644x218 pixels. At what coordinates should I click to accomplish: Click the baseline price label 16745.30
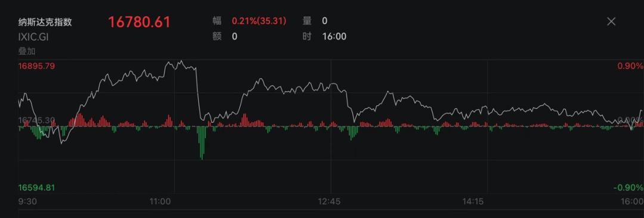tap(36, 120)
